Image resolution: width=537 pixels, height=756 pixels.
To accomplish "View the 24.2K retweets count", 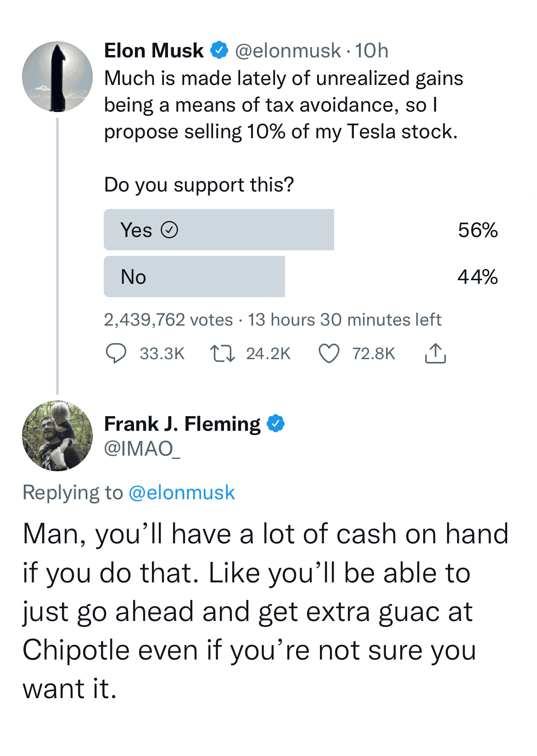I will point(268,354).
